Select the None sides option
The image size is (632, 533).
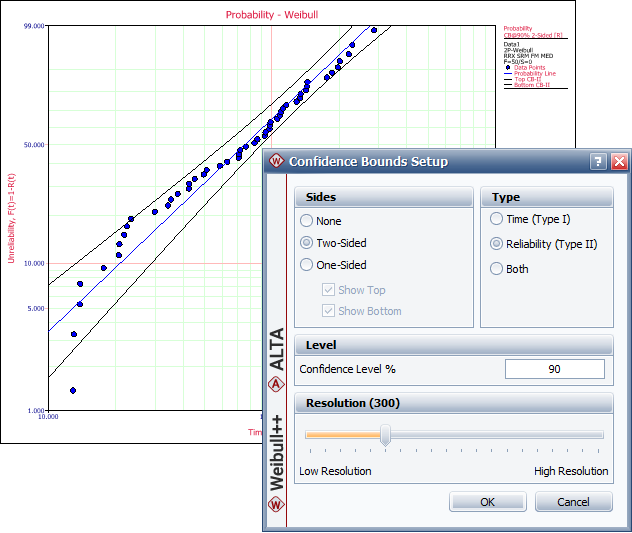tap(307, 220)
